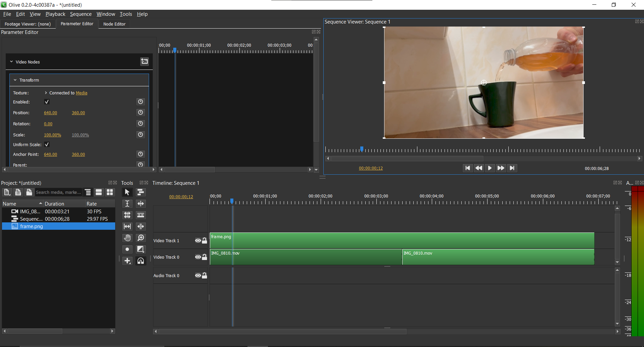This screenshot has width=644, height=347.
Task: Open the connected Media link
Action: (82, 93)
